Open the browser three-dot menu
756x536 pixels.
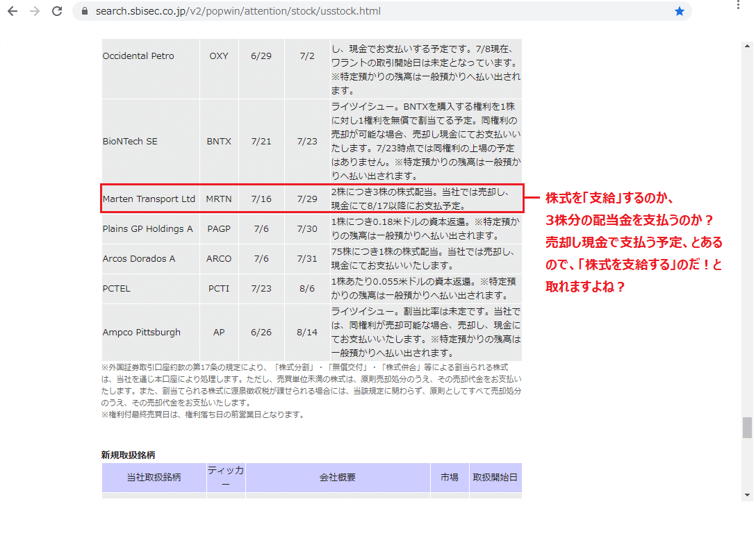click(x=738, y=5)
